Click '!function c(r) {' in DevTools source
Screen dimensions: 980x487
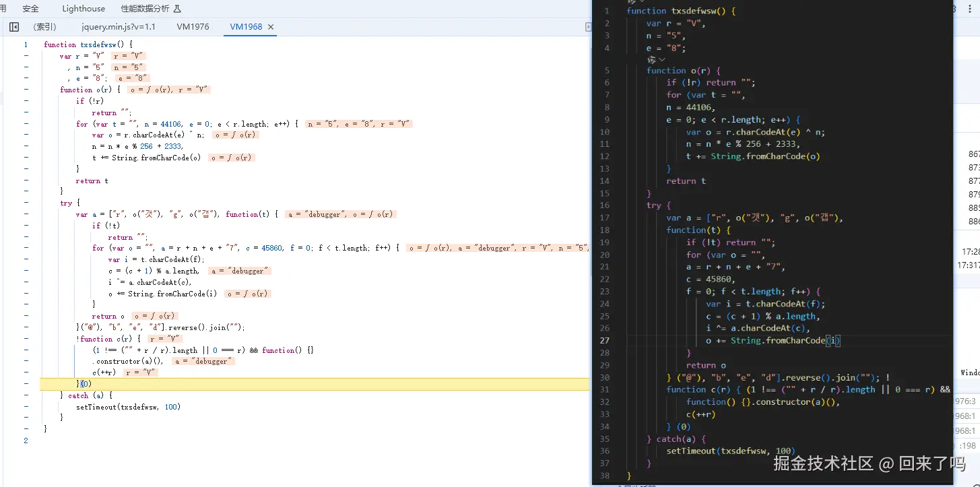108,339
